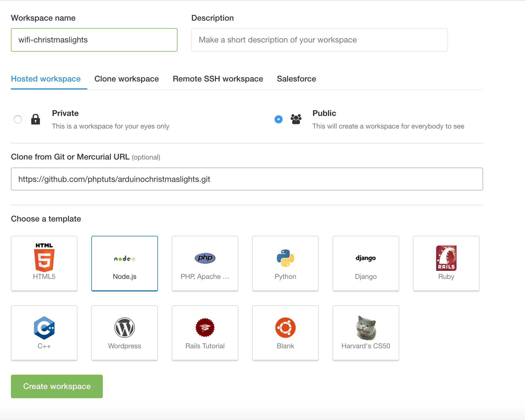The height and width of the screenshot is (420, 525).
Task: Click the 'Harvard's CS50' caption
Action: 366,346
